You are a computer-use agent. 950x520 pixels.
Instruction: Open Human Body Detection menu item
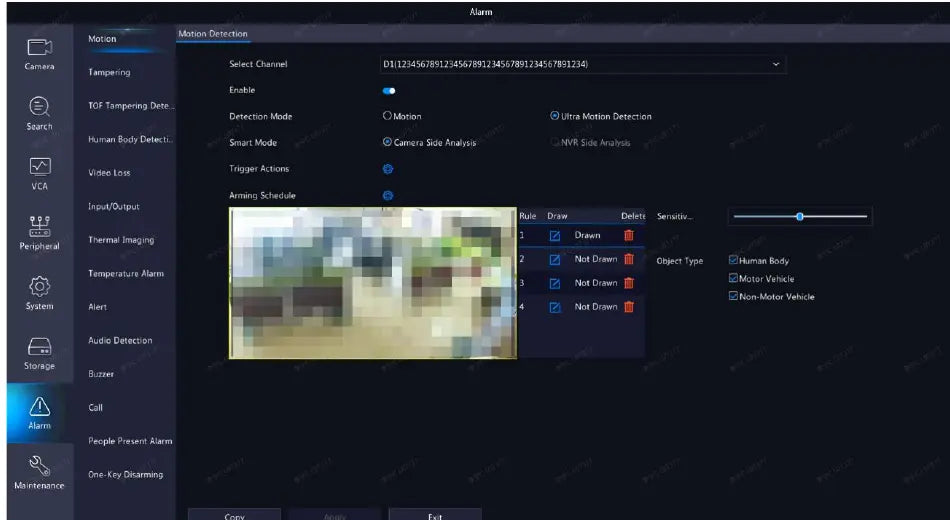pos(130,139)
